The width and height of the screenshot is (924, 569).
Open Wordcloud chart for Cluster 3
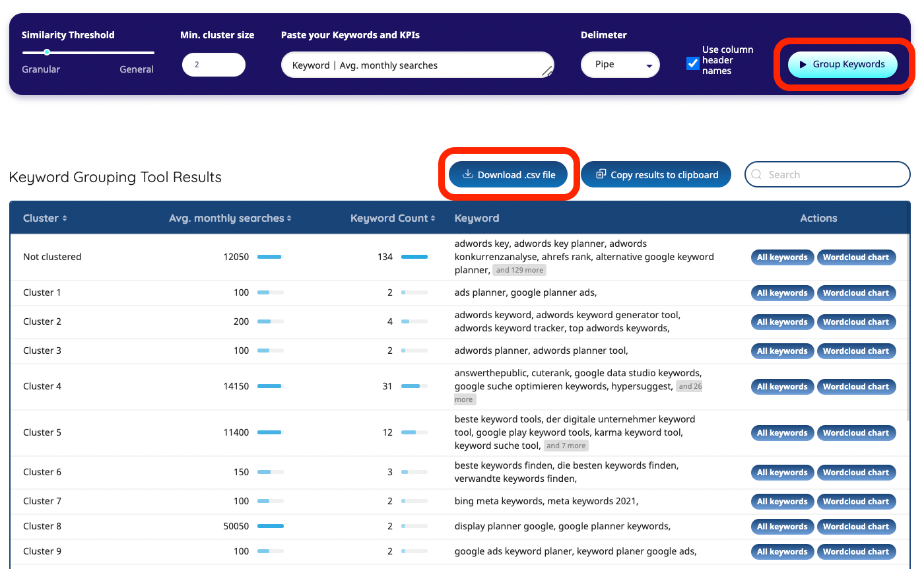pos(856,351)
